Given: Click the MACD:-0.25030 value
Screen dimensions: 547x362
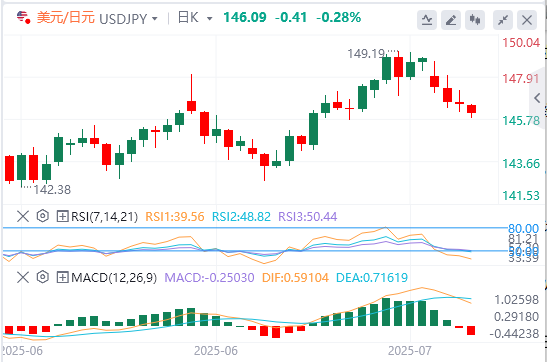Looking at the screenshot, I should [x=209, y=278].
